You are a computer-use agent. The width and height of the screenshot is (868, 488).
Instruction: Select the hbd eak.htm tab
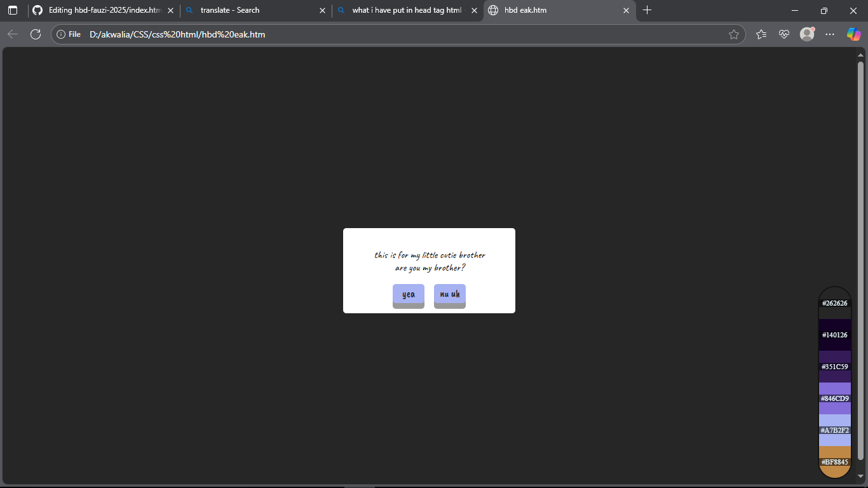pyautogui.click(x=559, y=10)
